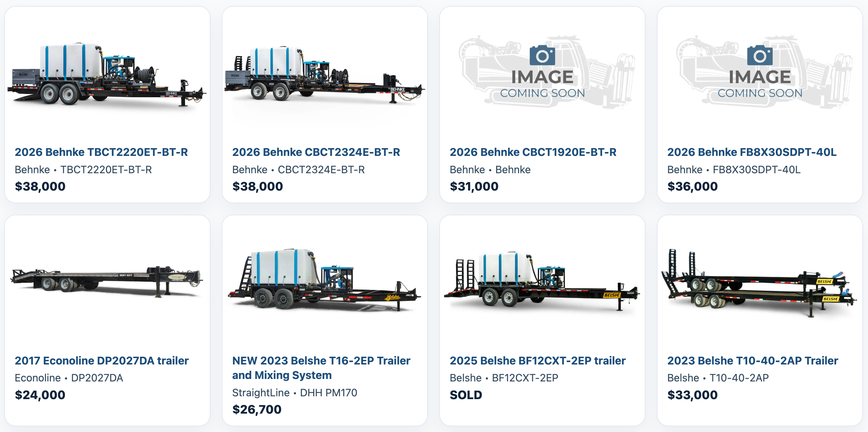
Task: Click the SOLD label on Belshe BF12CXT-2EP
Action: point(466,395)
